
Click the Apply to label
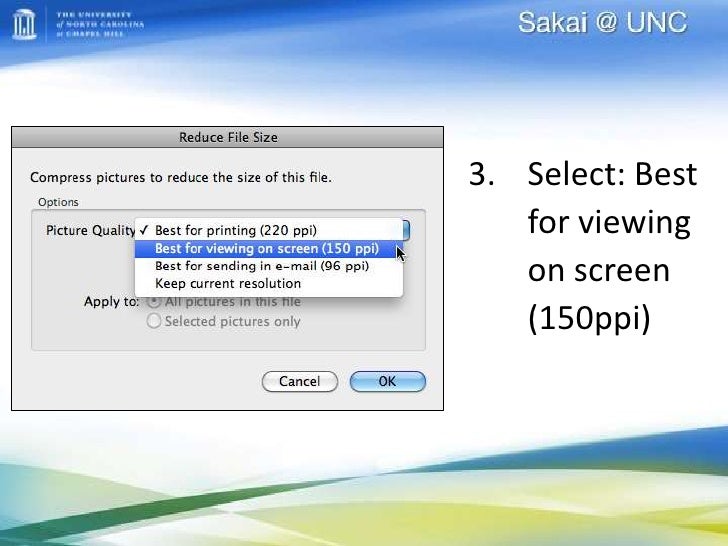111,302
